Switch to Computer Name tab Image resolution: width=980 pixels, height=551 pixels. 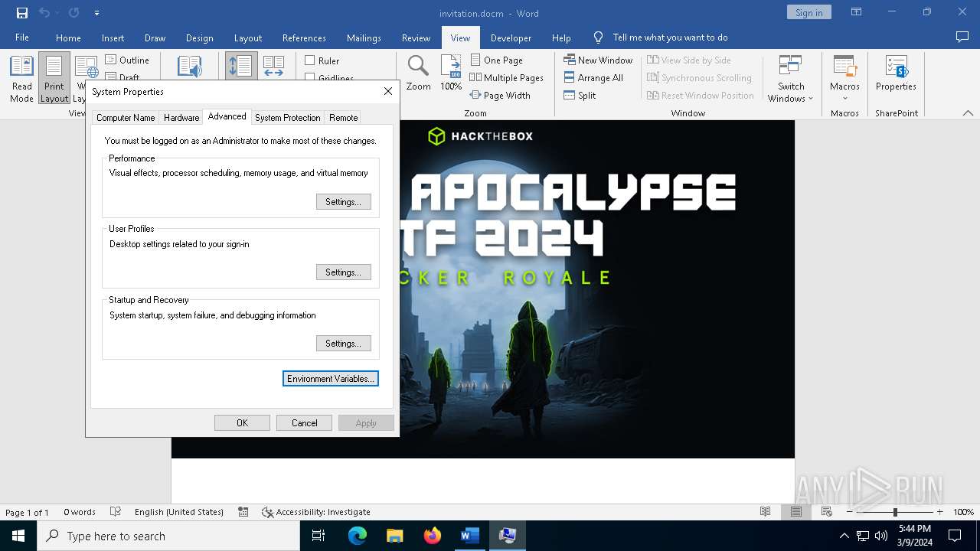click(126, 117)
